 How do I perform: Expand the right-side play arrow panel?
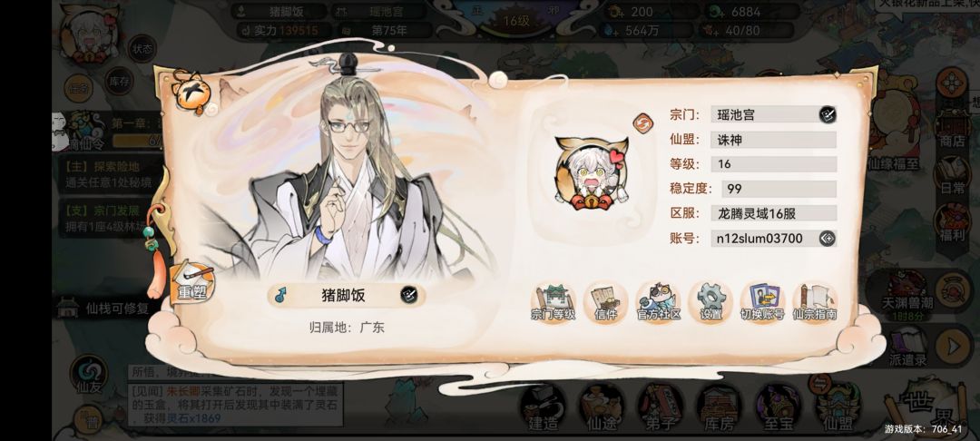pos(953,346)
